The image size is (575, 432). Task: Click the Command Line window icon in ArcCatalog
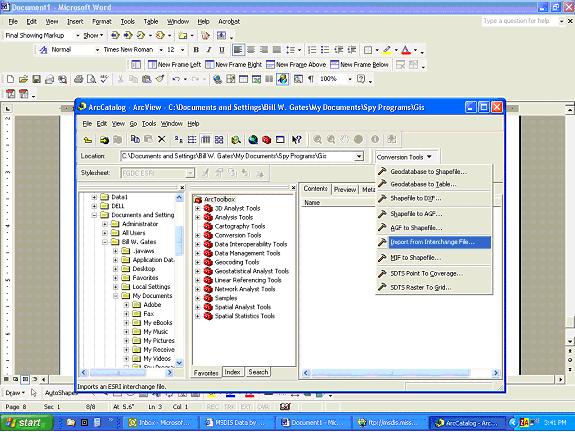pos(280,140)
